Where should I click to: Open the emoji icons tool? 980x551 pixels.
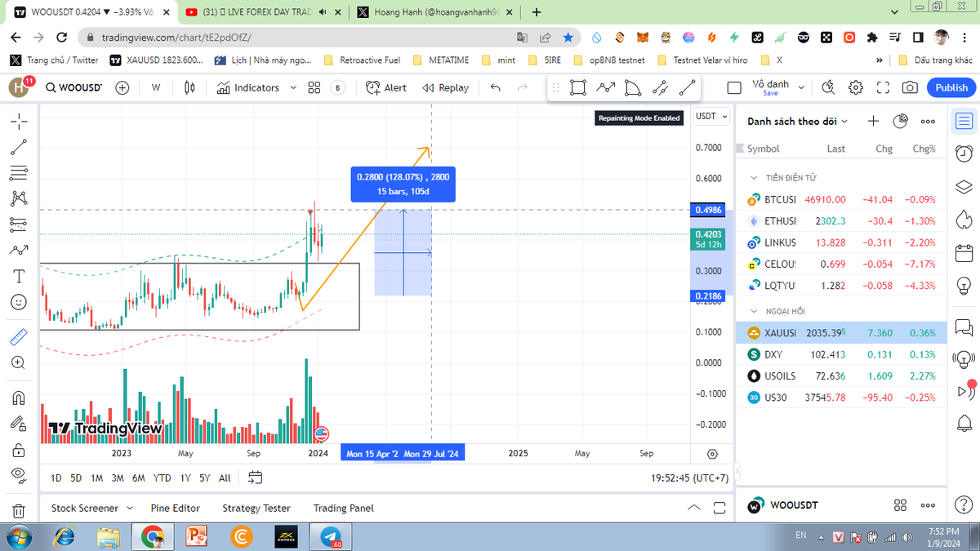pyautogui.click(x=19, y=302)
